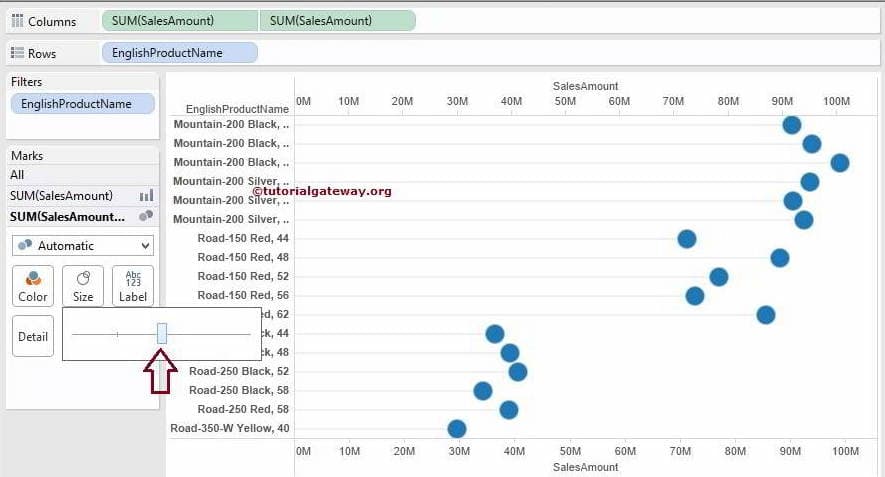Select EnglishProductName pill in Rows shelf

click(179, 52)
